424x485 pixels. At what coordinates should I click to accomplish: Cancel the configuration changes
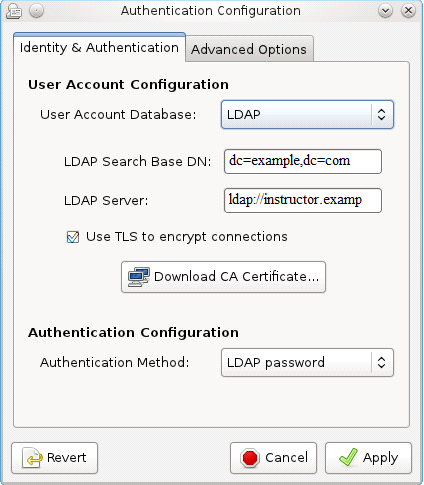[x=273, y=458]
